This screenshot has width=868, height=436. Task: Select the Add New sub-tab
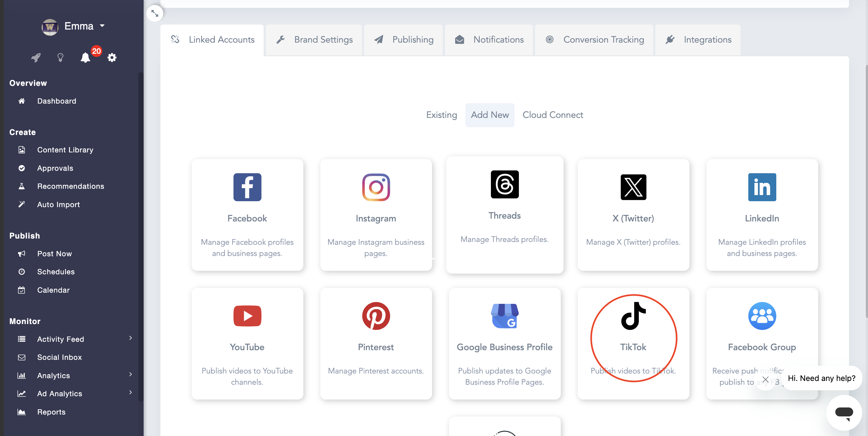tap(490, 115)
